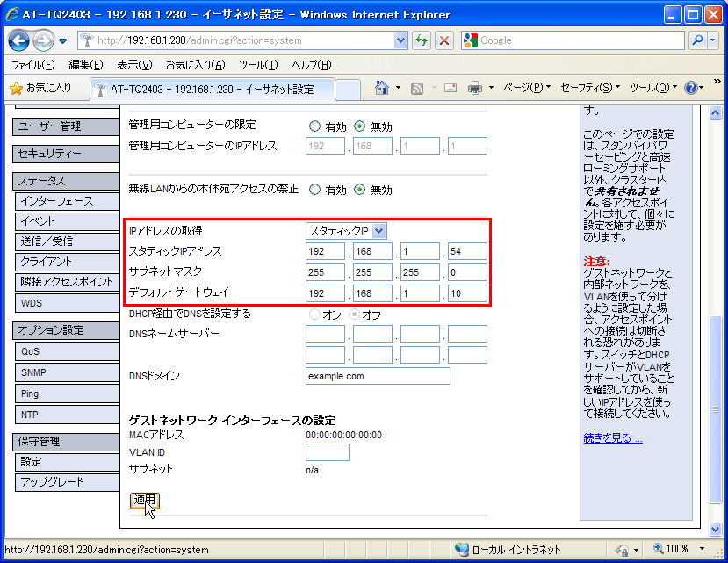The height and width of the screenshot is (563, 728).
Task: Open the 表示(V) menu
Action: (134, 65)
